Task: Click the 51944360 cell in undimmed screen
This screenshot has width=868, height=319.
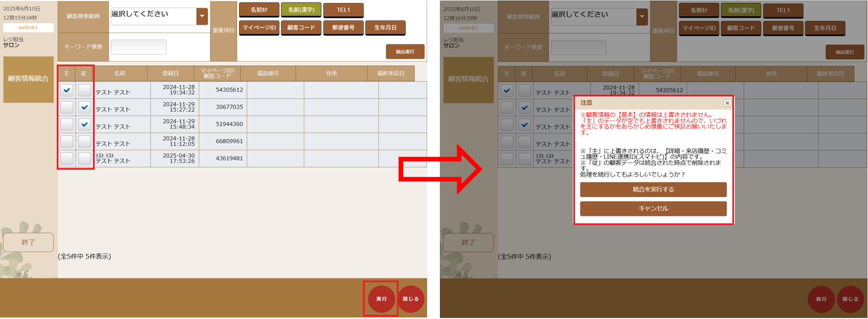Action: coord(223,124)
